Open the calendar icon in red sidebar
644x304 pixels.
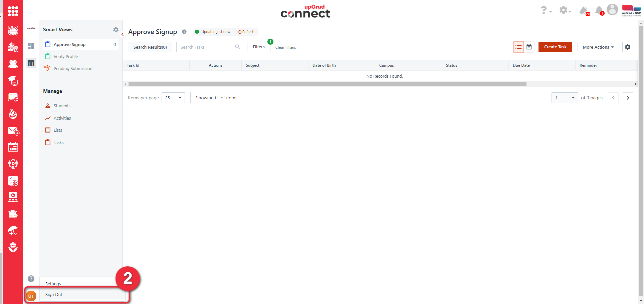13,147
